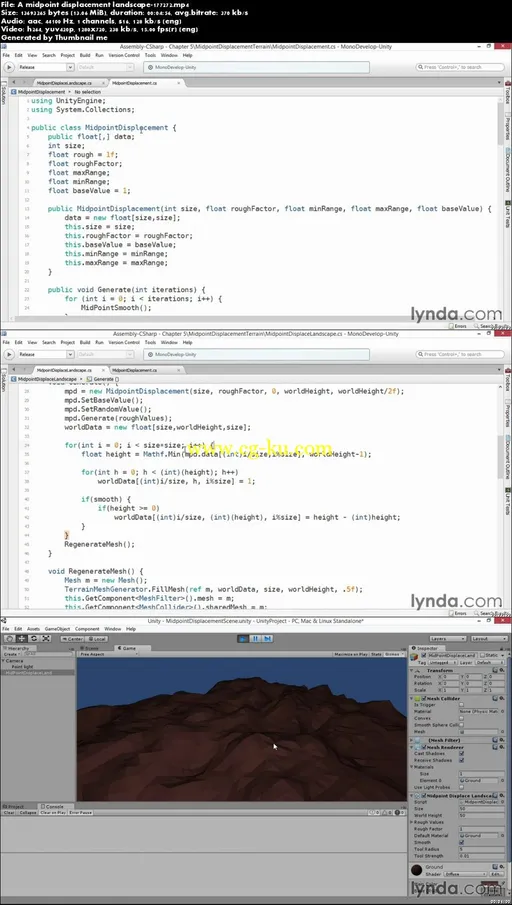This screenshot has width=512, height=905.
Task: Toggle Center pivot button in Unity toolbar
Action: 73,639
